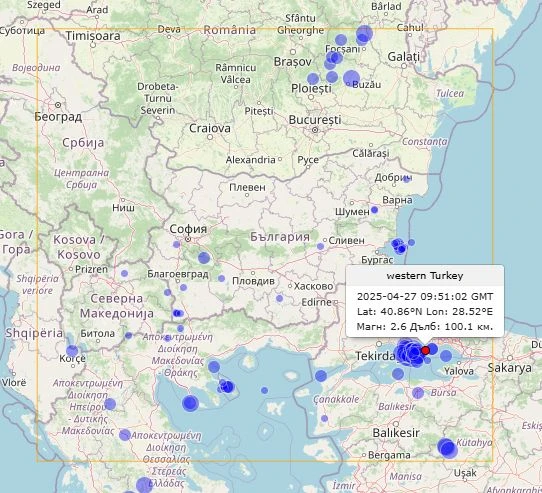
Task: Click the Плевен city label
Action: pos(247,187)
